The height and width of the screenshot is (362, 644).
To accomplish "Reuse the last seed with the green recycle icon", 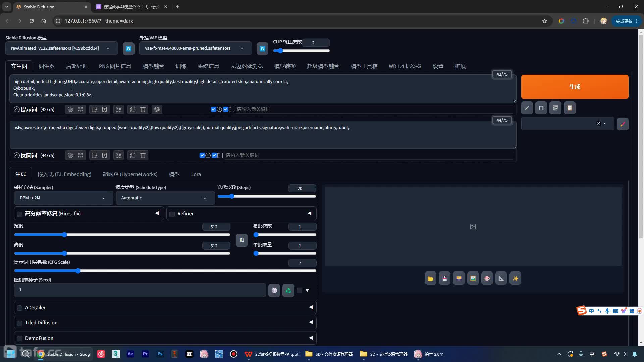I will click(288, 290).
